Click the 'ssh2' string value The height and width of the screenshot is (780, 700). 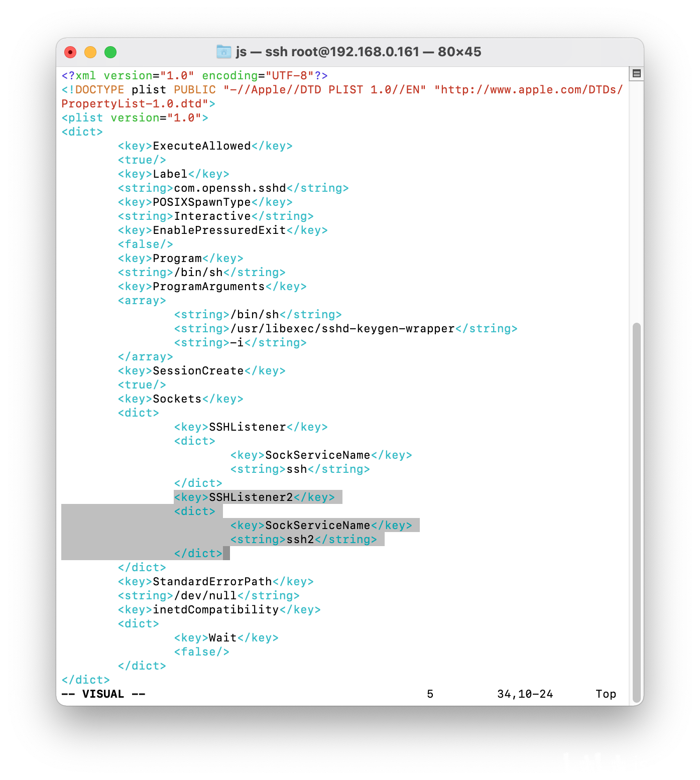(x=300, y=540)
